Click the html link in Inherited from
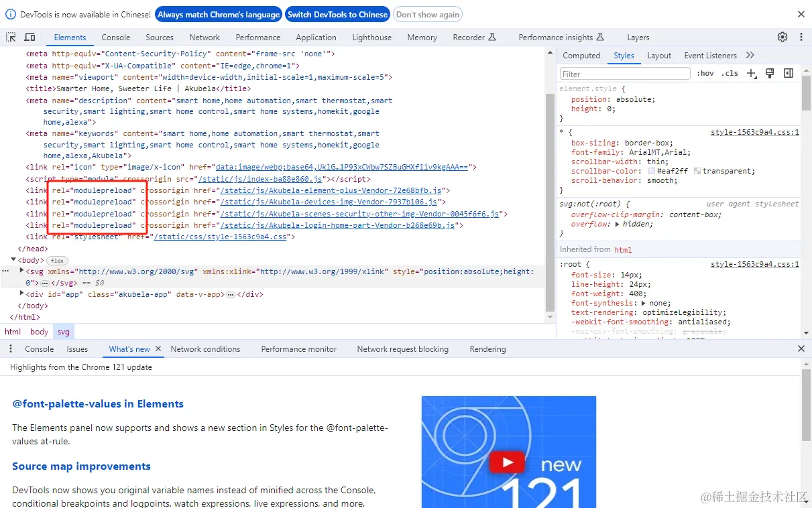The width and height of the screenshot is (812, 508). point(623,249)
